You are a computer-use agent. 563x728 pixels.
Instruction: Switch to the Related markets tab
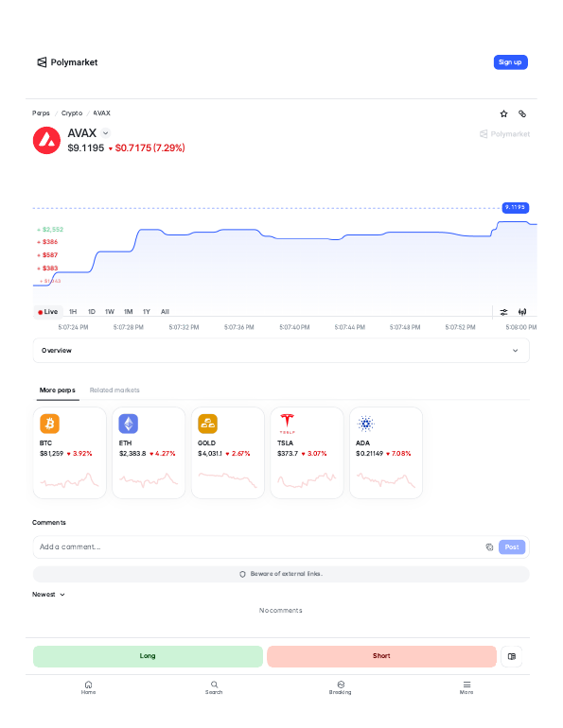coord(114,390)
